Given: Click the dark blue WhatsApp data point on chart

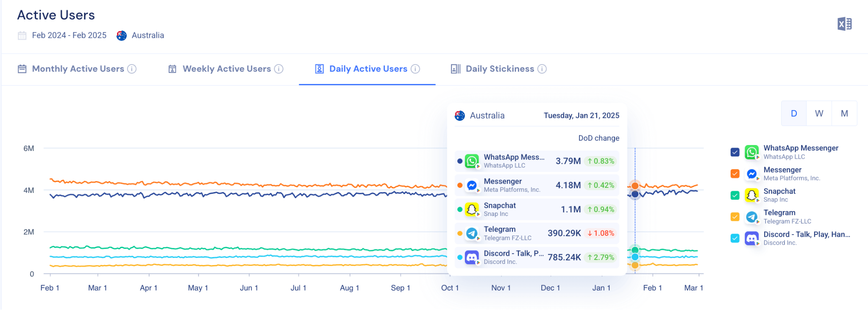Looking at the screenshot, I should coord(635,194).
